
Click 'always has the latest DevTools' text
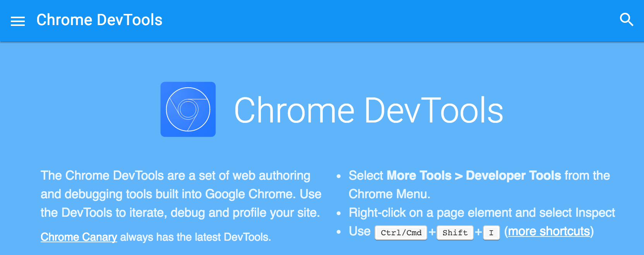[195, 237]
